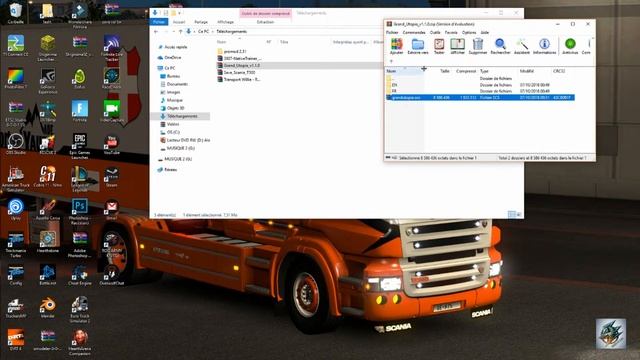Open Battle.net desktop shortcut
The width and height of the screenshot is (640, 360).
(x=48, y=274)
